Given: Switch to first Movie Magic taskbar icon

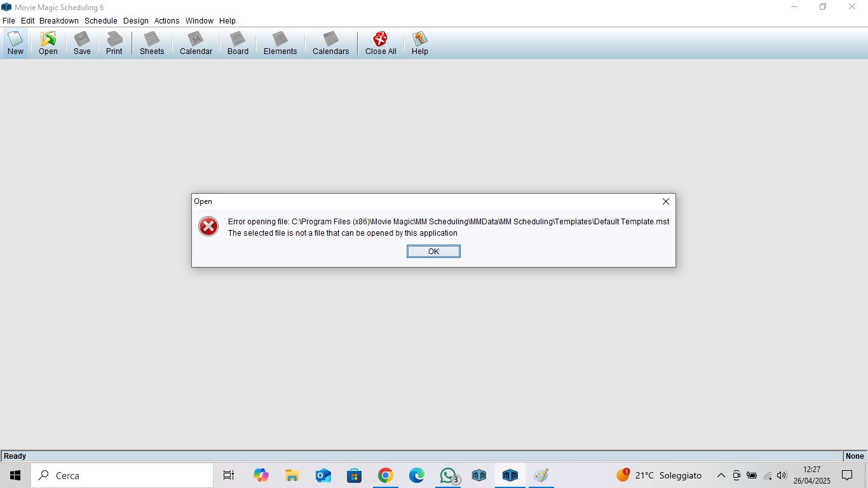Looking at the screenshot, I should [479, 475].
